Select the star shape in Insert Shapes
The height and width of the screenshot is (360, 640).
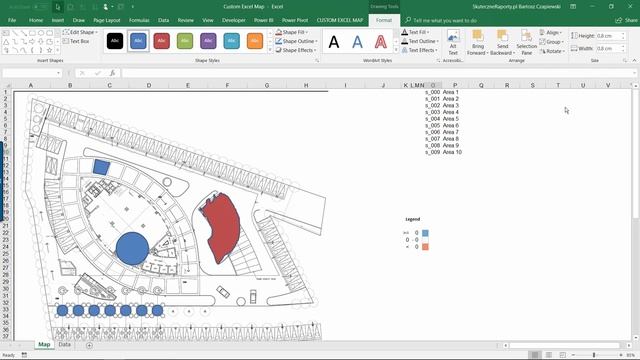pyautogui.click(x=49, y=50)
